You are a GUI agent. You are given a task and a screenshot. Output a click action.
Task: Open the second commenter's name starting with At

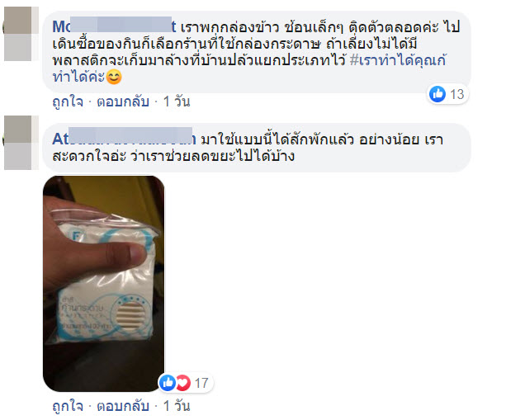[x=124, y=139]
